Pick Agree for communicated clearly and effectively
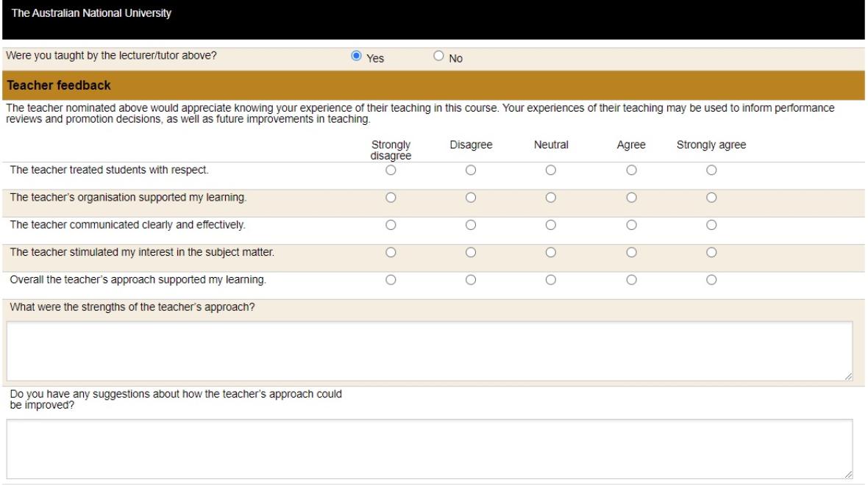868x485 pixels. point(631,225)
